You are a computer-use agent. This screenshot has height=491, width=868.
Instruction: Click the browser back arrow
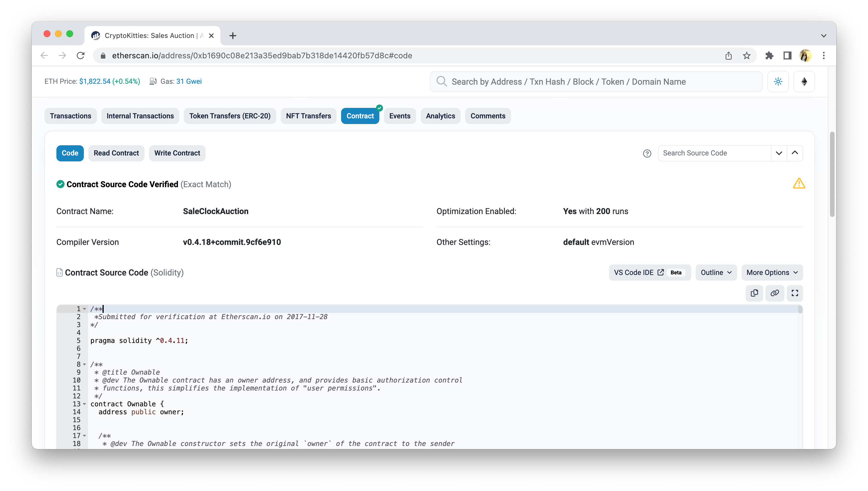[x=44, y=56]
